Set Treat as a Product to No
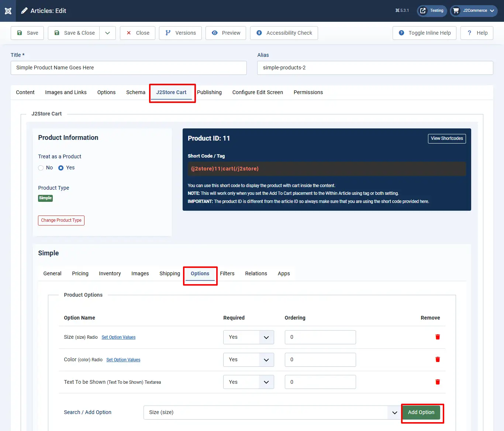 [x=41, y=168]
